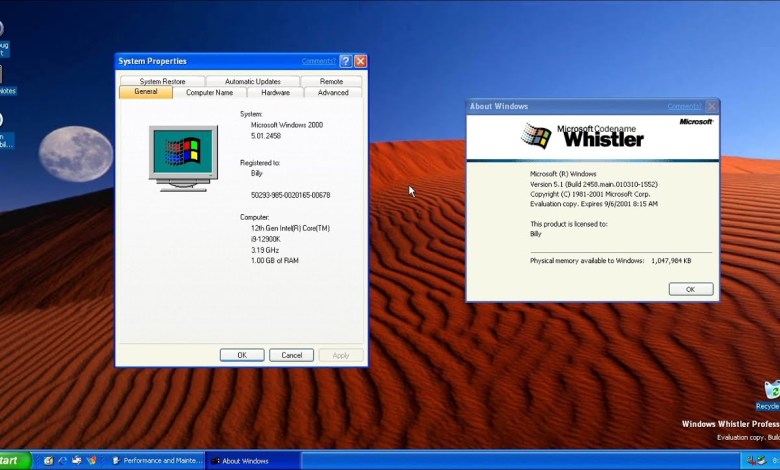Click the Comments? link in About Windows title bar

[684, 106]
